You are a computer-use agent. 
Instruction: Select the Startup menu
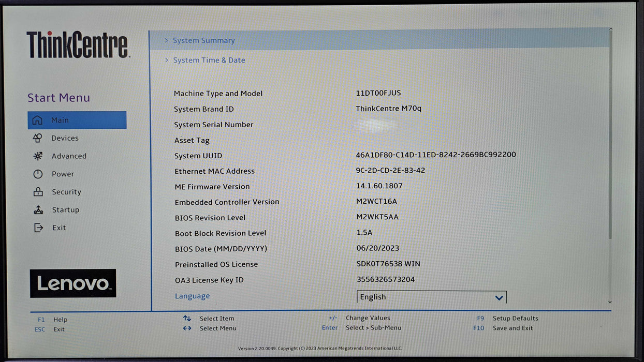pyautogui.click(x=65, y=210)
